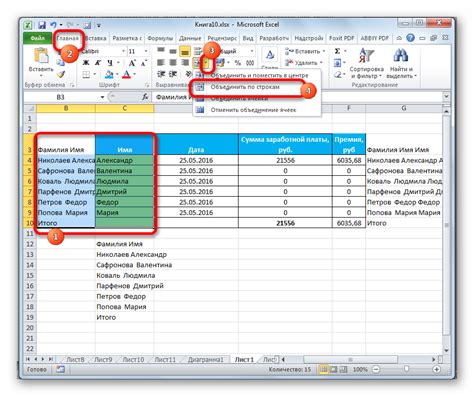Screen dimensions: 474x396
Task: Open sheet tab Лист11
Action: [165, 359]
